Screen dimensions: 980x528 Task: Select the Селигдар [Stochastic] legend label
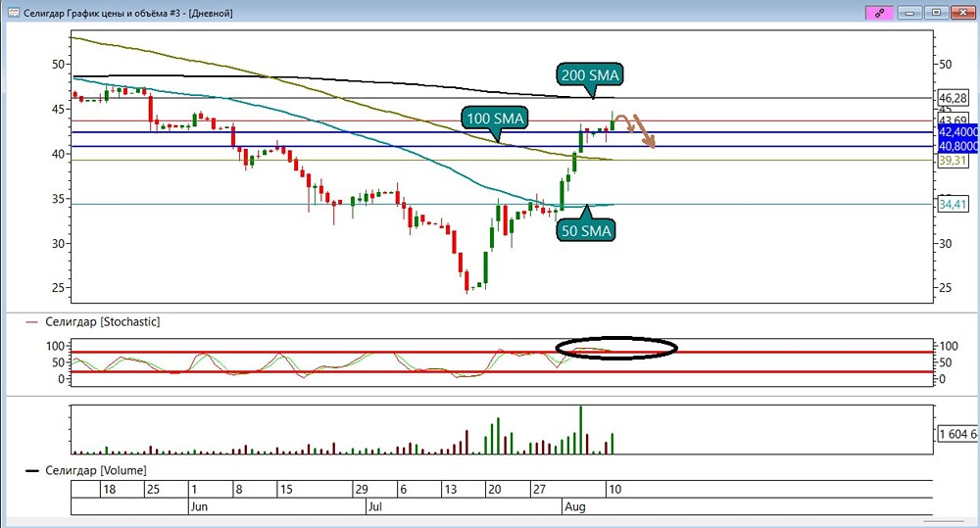[x=103, y=322]
